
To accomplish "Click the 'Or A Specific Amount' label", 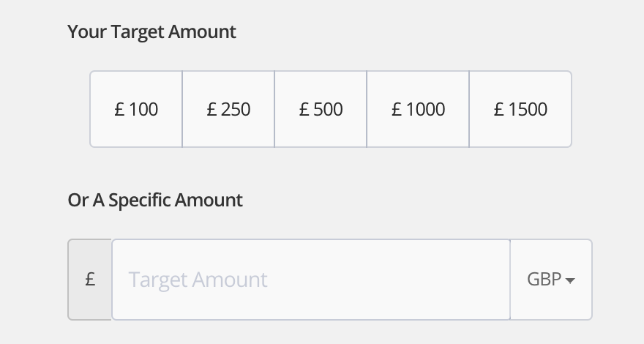I will coord(155,200).
